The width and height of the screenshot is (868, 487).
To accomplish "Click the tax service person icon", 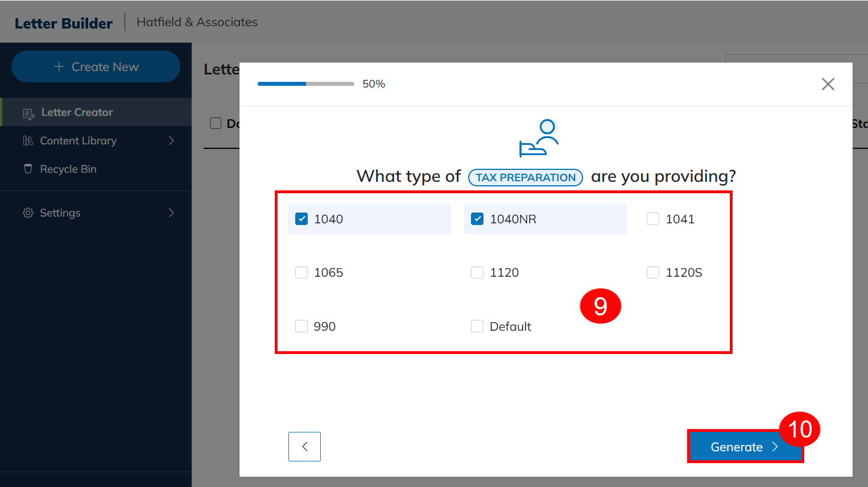I will pos(538,138).
